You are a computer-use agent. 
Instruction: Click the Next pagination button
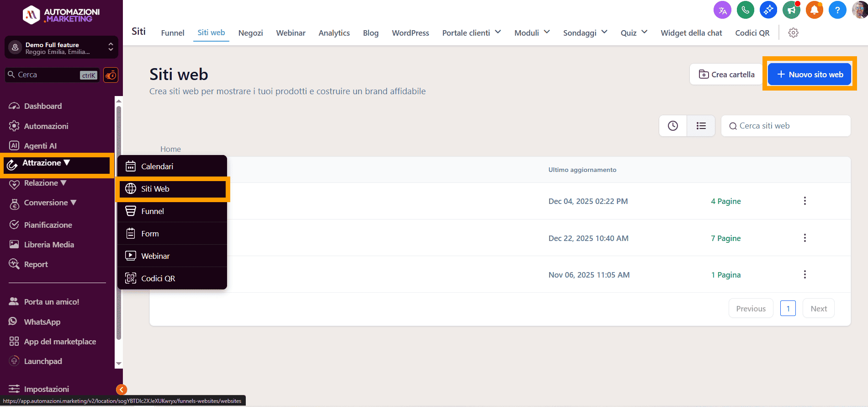[x=819, y=309]
